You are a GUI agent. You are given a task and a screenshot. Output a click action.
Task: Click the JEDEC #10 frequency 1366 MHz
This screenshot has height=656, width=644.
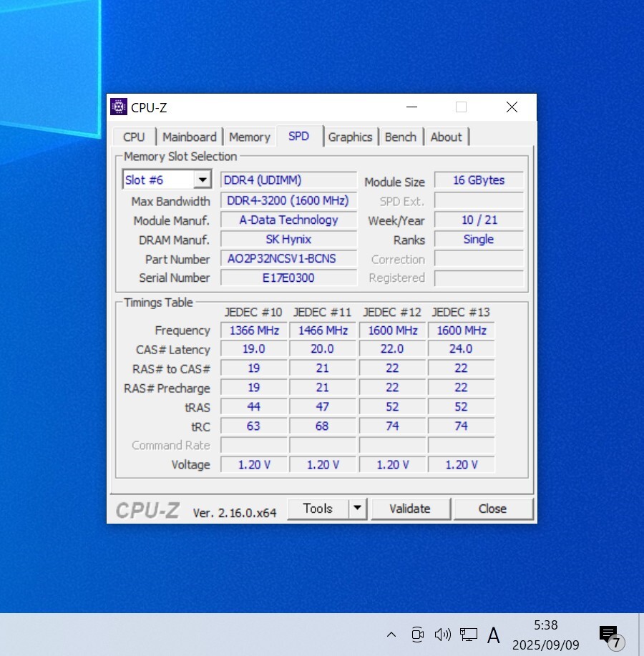[254, 330]
